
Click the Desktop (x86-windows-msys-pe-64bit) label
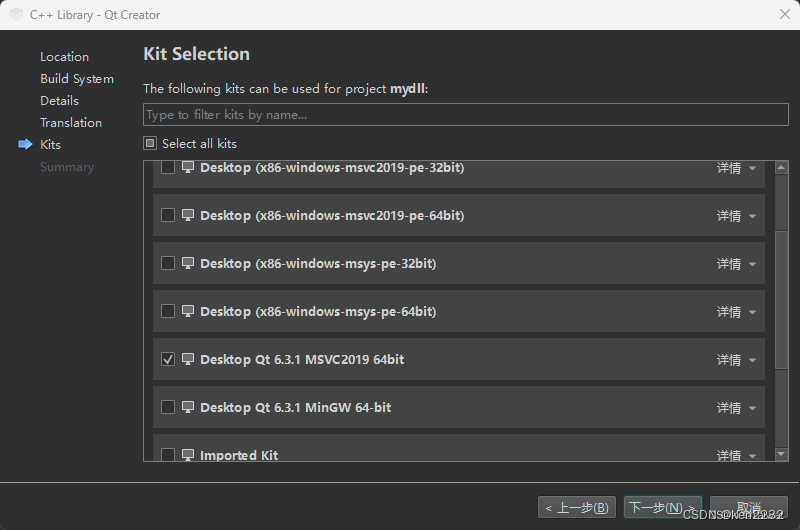pos(318,311)
